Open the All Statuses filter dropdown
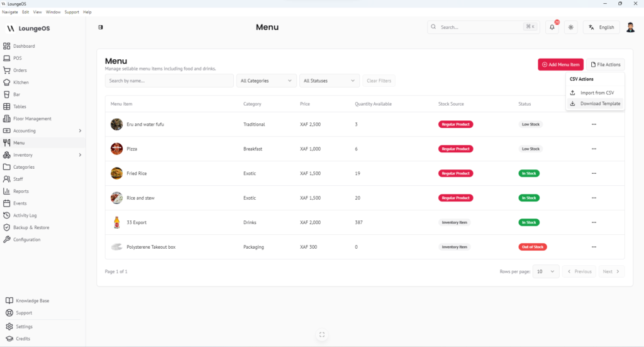The height and width of the screenshot is (347, 644). (329, 81)
